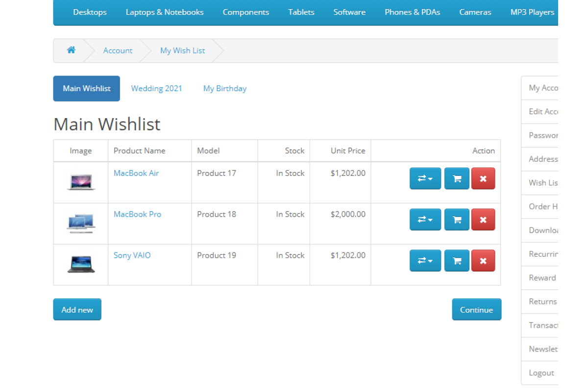Open move dropdown for Sony VAIO
This screenshot has height=392, width=588.
click(425, 261)
